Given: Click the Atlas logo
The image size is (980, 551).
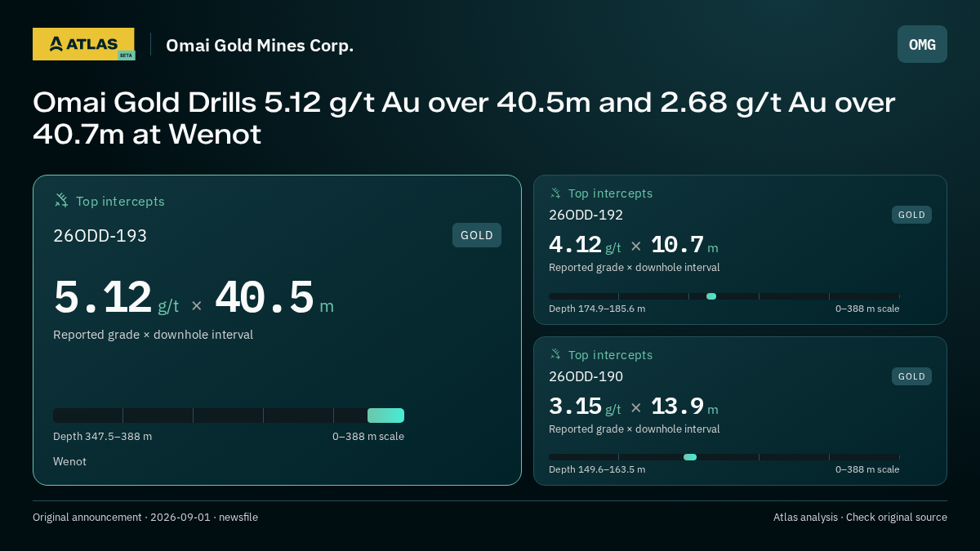Looking at the screenshot, I should 83,44.
